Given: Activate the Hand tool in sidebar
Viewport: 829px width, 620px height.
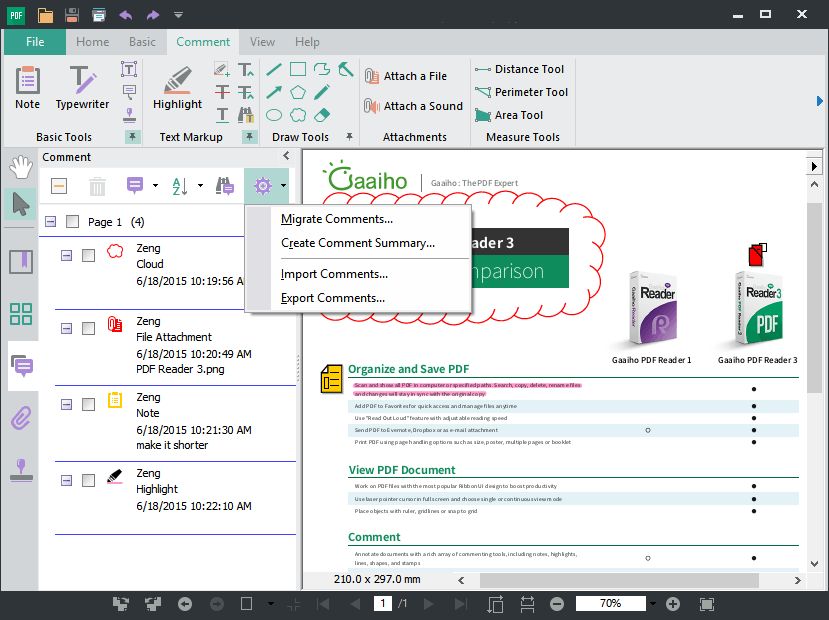Looking at the screenshot, I should pyautogui.click(x=21, y=167).
